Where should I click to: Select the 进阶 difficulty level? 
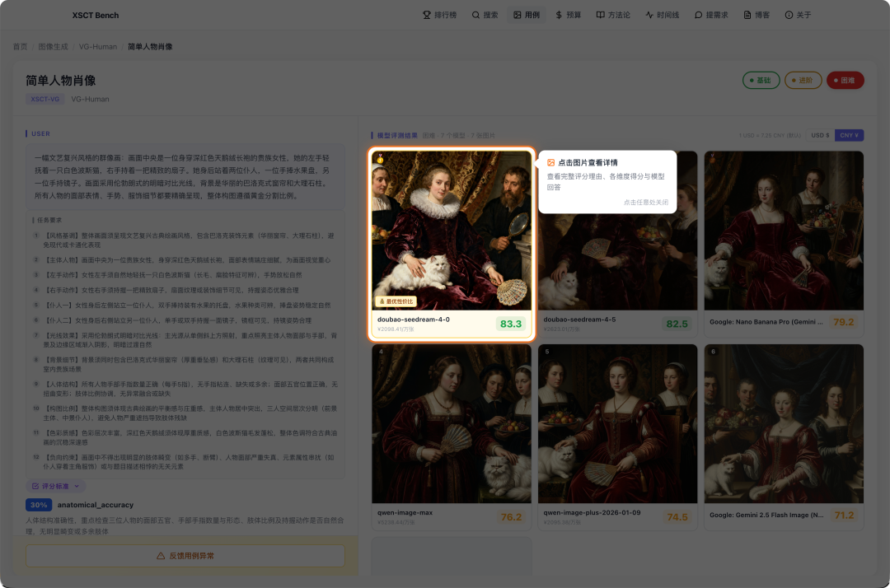(803, 80)
